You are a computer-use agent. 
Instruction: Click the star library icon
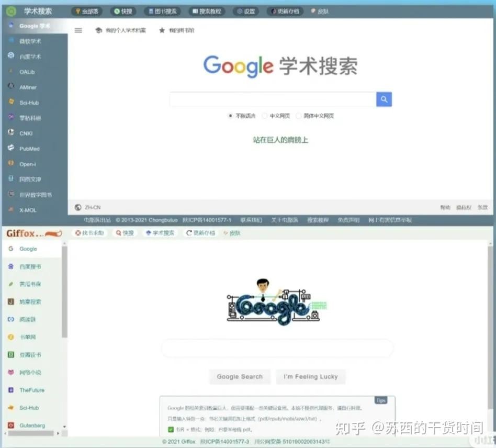click(x=162, y=30)
